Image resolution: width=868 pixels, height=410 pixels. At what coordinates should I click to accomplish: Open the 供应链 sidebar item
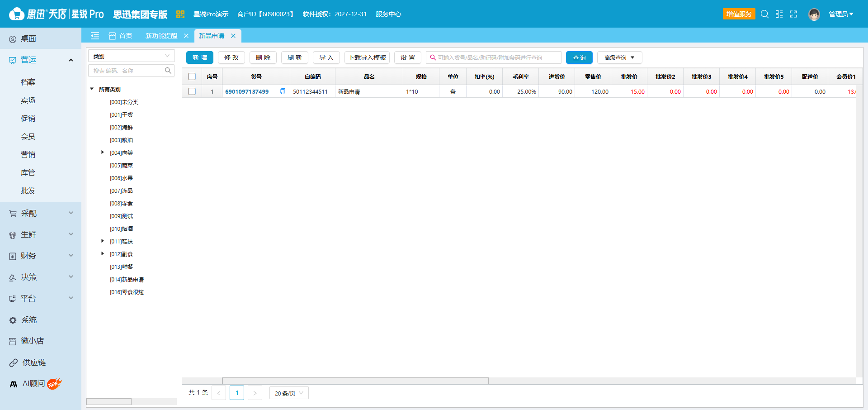click(x=41, y=362)
